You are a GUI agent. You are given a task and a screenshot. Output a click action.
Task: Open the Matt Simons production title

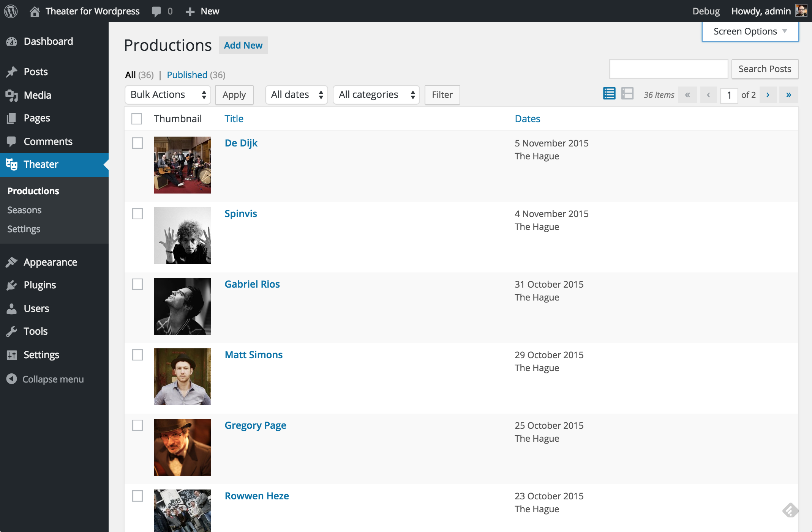coord(254,355)
